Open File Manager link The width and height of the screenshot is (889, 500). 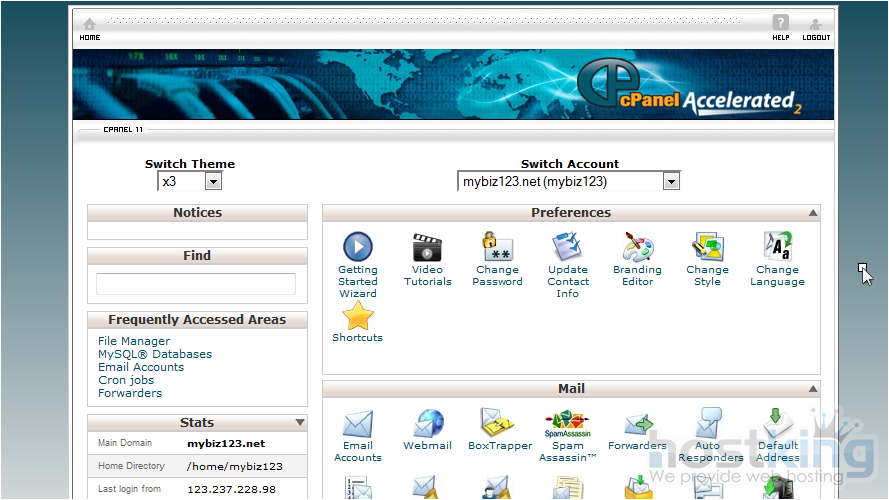(134, 341)
